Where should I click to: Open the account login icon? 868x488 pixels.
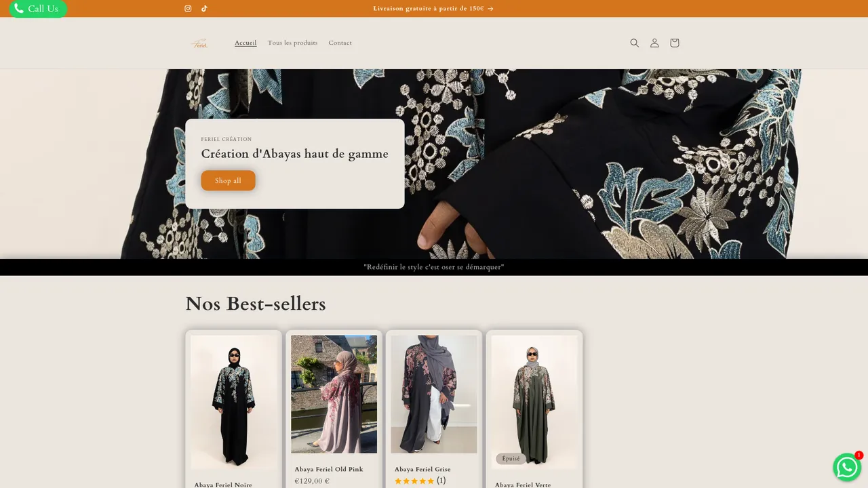654,43
